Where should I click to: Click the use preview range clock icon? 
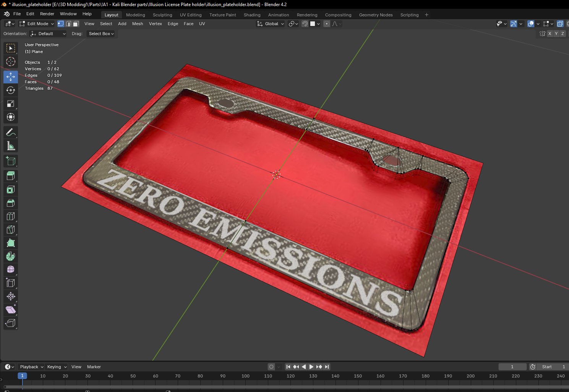(533, 367)
